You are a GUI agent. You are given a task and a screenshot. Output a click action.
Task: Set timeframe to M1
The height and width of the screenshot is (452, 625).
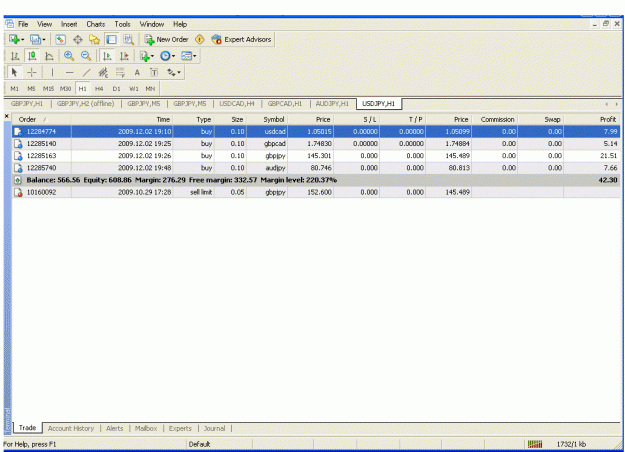tap(14, 88)
